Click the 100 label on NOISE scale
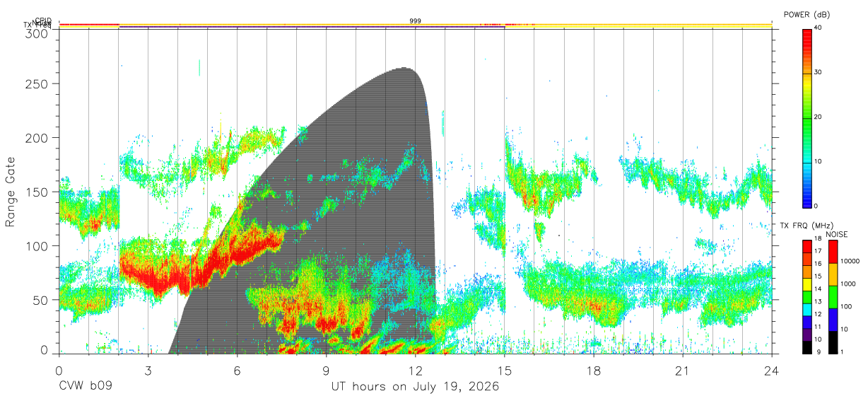This screenshot has width=868, height=401. coord(846,307)
